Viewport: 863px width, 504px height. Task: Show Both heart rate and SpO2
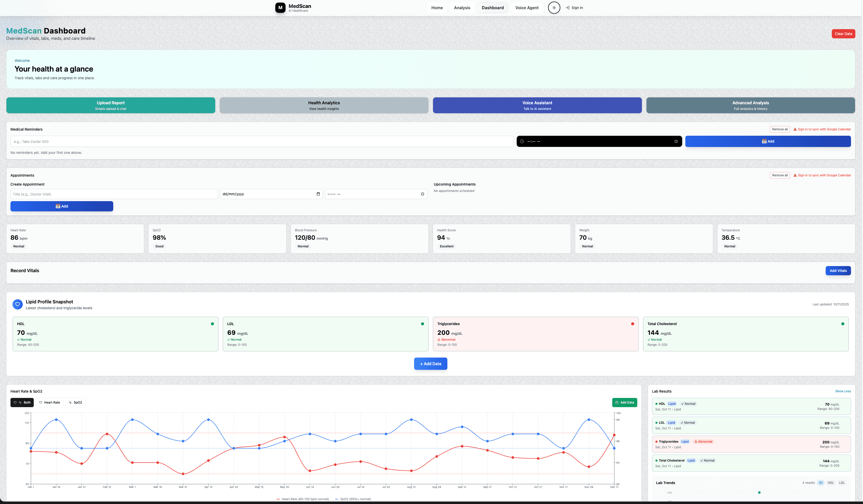(22, 403)
